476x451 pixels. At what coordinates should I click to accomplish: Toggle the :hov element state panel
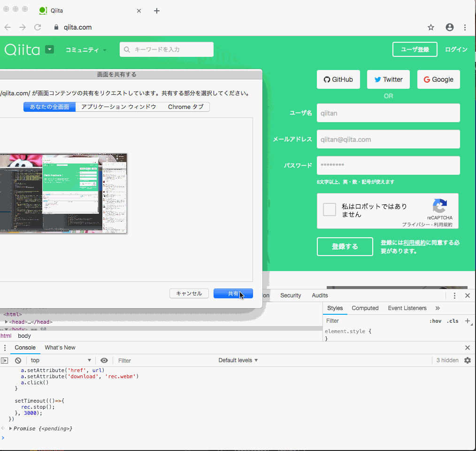pos(435,321)
